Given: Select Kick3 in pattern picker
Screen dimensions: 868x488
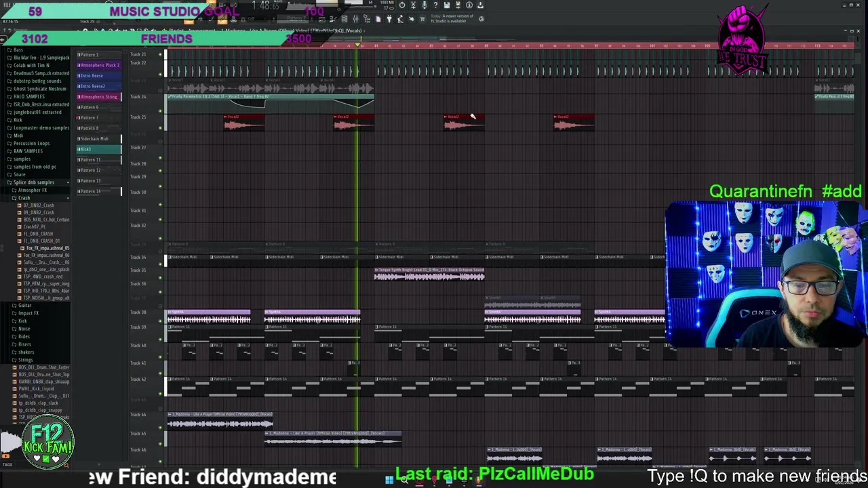Looking at the screenshot, I should point(99,149).
